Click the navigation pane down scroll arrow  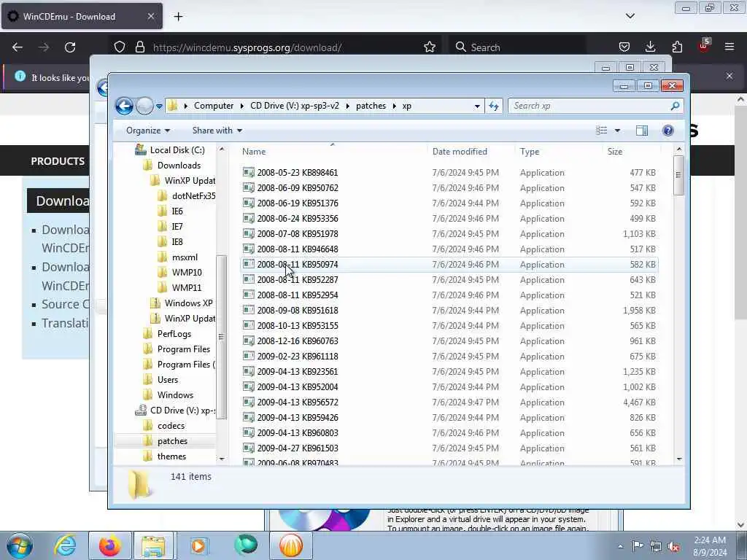(222, 459)
